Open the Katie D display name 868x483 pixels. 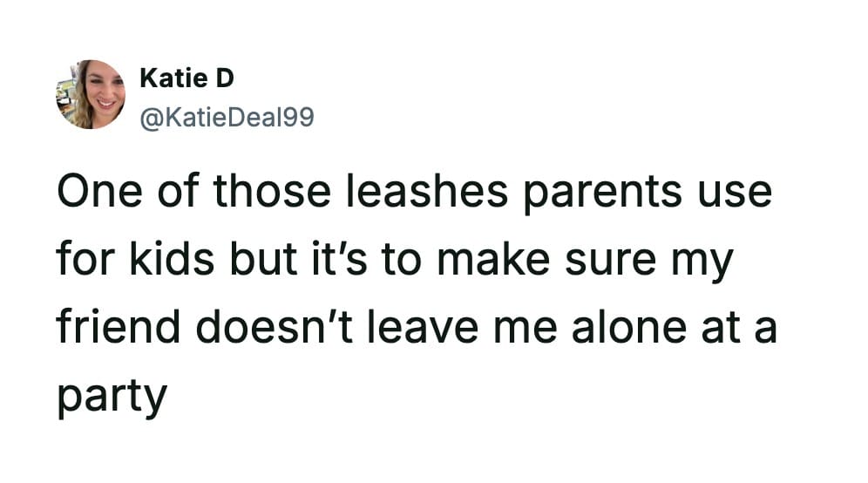186,78
